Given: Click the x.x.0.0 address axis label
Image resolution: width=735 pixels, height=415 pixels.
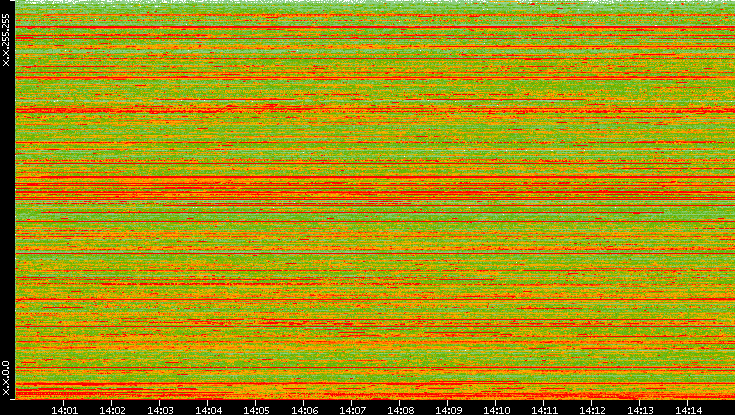Looking at the screenshot, I should (x=7, y=378).
